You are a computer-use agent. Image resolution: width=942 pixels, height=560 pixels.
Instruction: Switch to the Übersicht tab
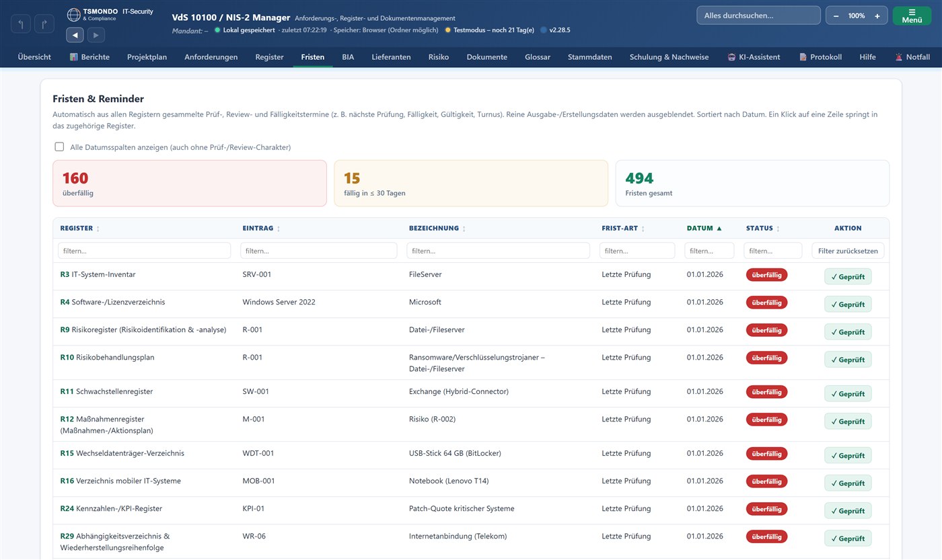coord(34,57)
